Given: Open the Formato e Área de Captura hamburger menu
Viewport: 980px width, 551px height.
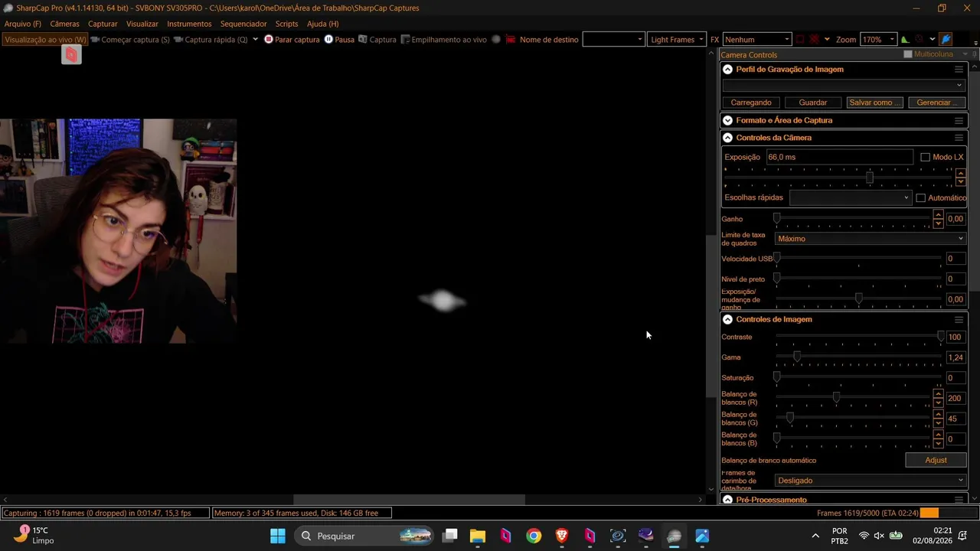Looking at the screenshot, I should (959, 120).
